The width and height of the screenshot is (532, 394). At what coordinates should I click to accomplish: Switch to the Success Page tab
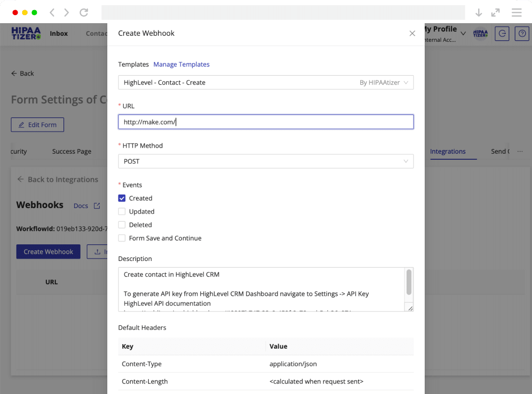point(72,151)
